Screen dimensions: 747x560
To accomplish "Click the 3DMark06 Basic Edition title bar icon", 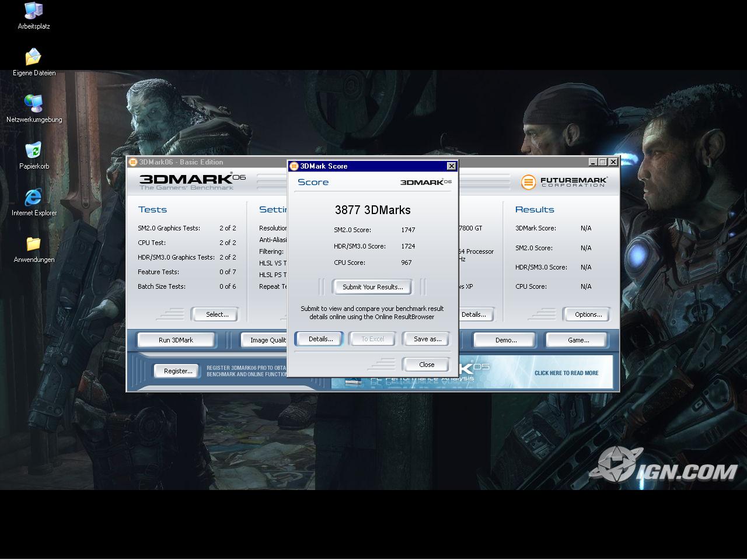I will (133, 162).
